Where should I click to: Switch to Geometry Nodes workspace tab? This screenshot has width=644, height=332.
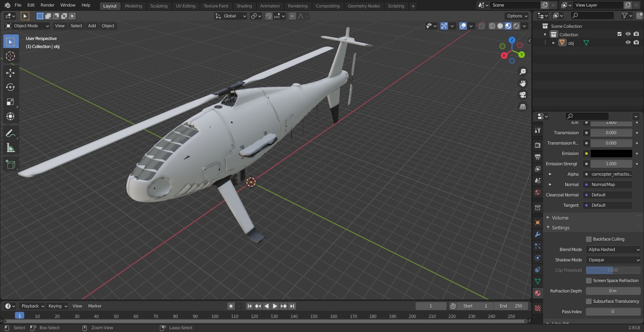tap(363, 6)
